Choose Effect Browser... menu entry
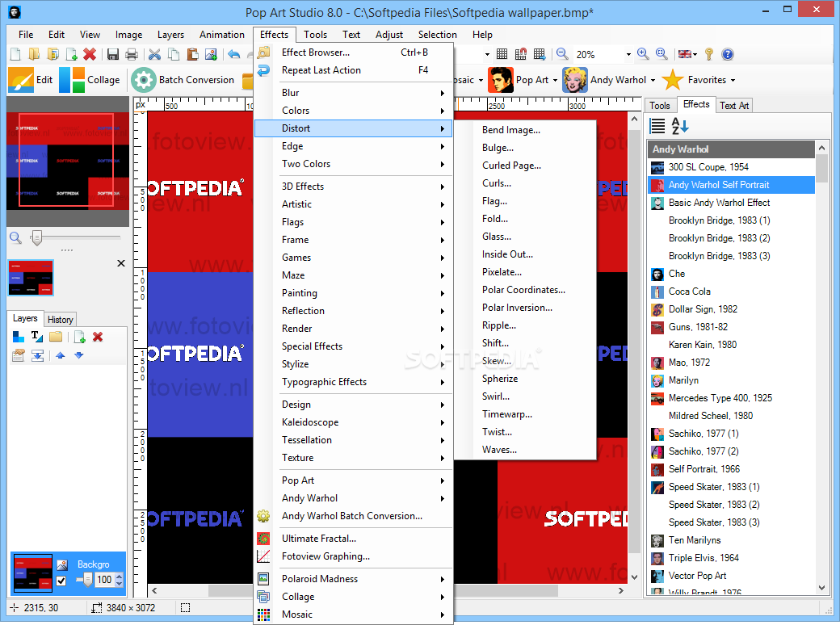Viewport: 840px width, 625px height. pos(353,52)
